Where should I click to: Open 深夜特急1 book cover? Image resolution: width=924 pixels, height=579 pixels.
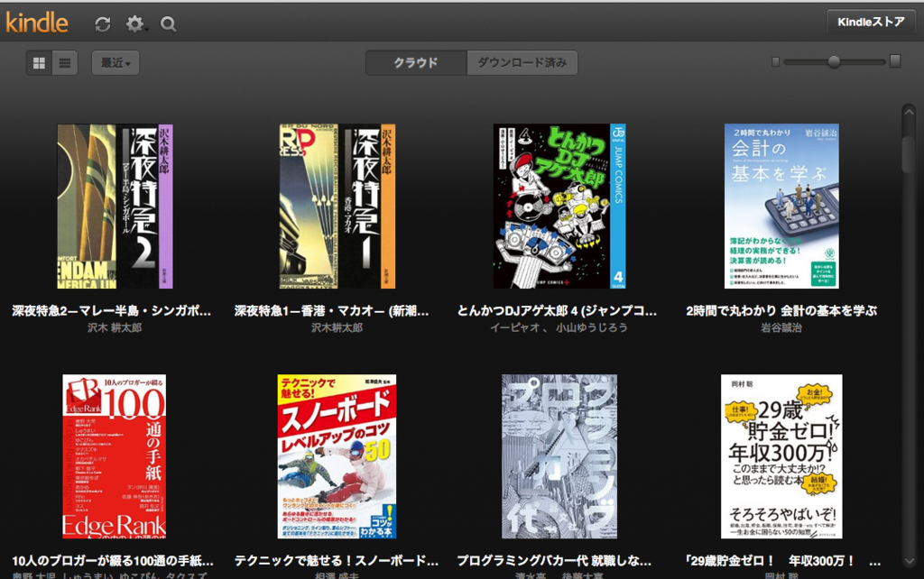point(337,207)
